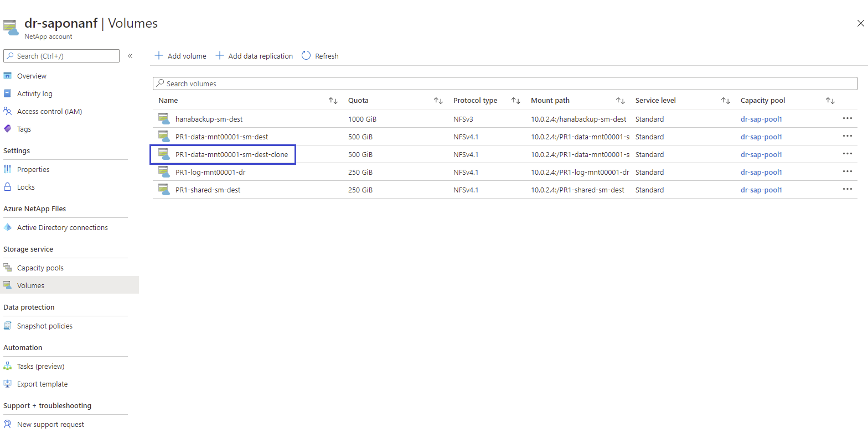
Task: Click the Tags icon in sidebar
Action: tap(8, 129)
